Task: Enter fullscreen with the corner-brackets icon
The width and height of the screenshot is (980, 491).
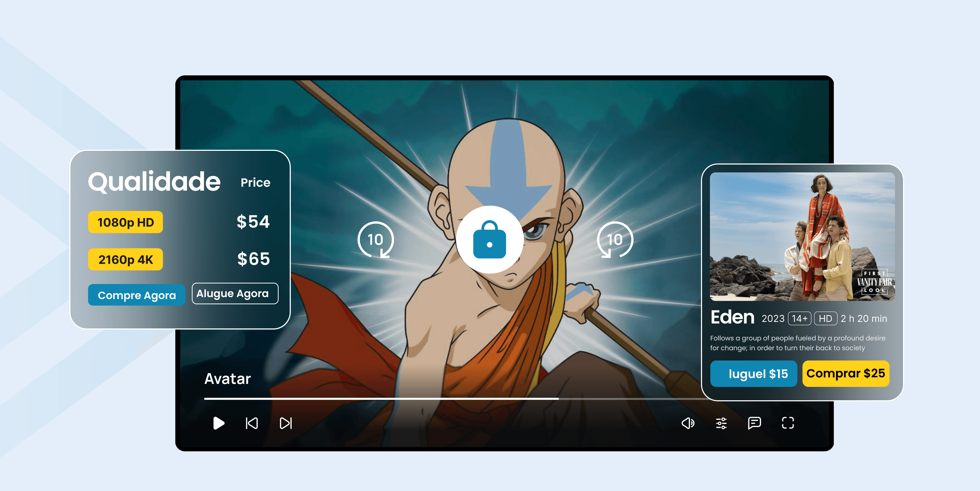Action: pos(788,423)
